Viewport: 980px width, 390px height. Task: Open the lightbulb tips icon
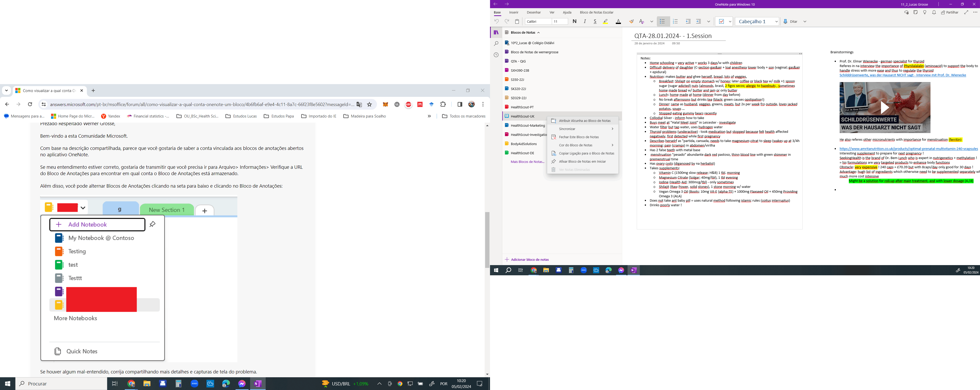click(x=925, y=12)
